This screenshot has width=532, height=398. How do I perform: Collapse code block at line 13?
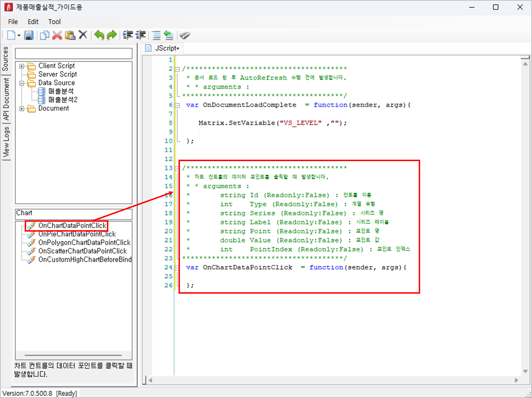pos(177,169)
